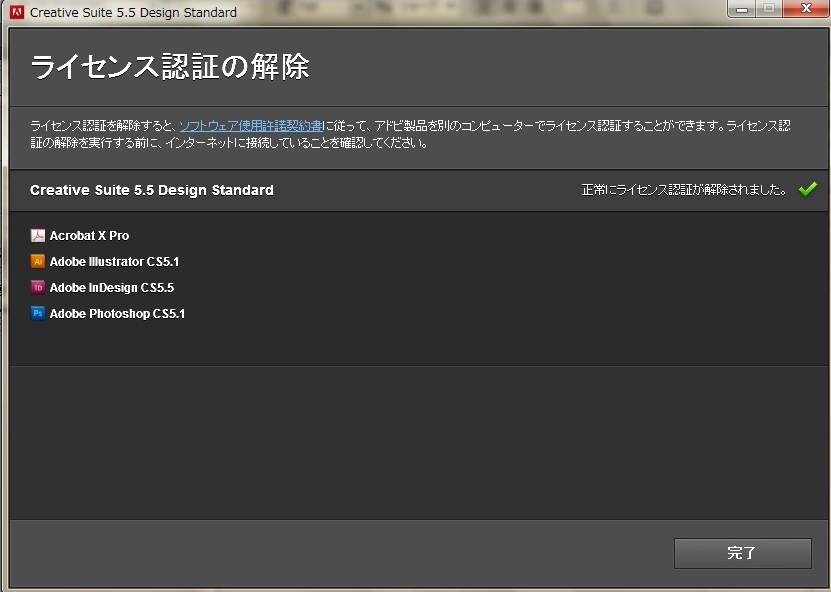
Task: Select the Adobe Photoshop CS5.1 list entry
Action: [118, 313]
